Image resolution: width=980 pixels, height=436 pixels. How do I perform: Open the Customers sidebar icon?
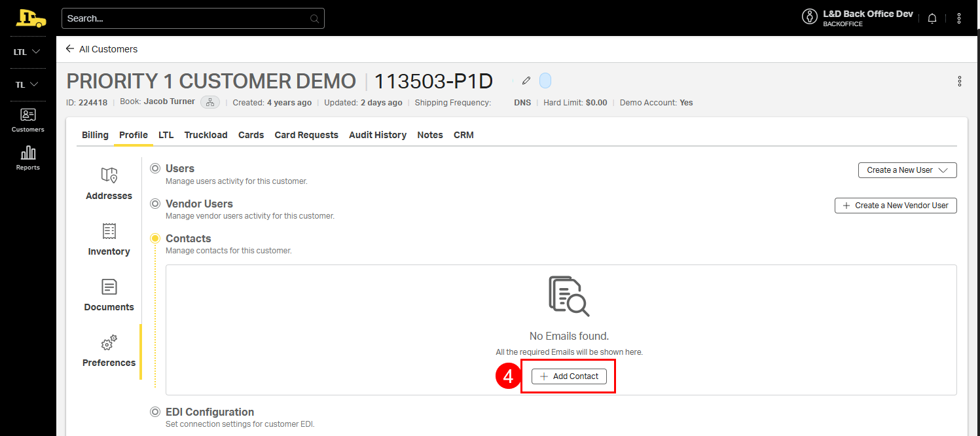[x=28, y=120]
